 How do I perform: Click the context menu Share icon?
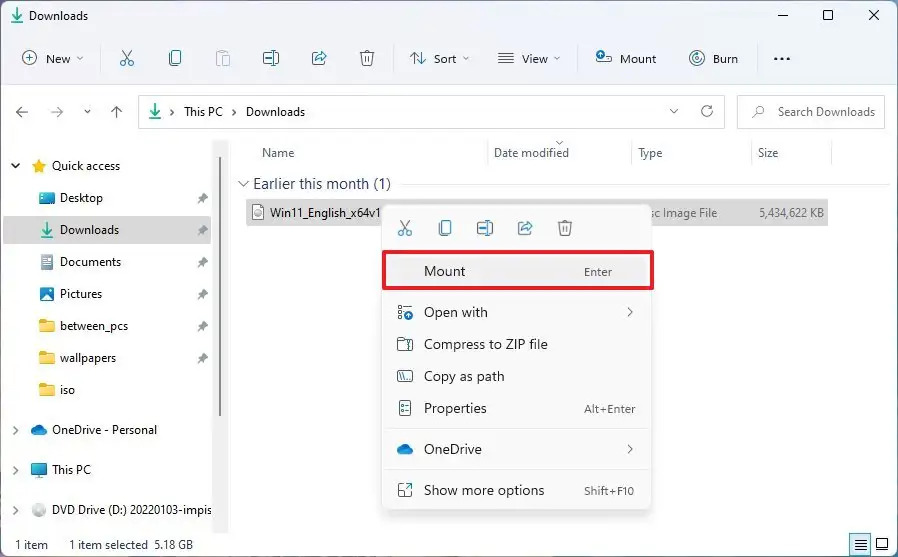525,228
